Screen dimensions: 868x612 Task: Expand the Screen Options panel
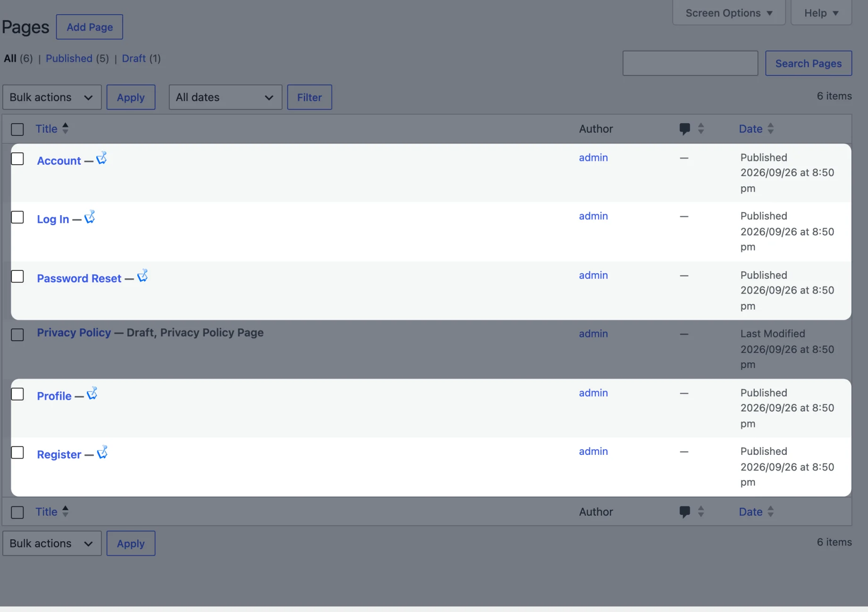[729, 13]
